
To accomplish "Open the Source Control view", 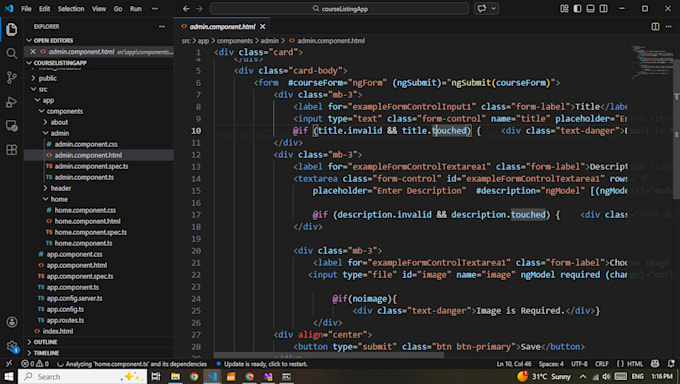I will tap(12, 78).
